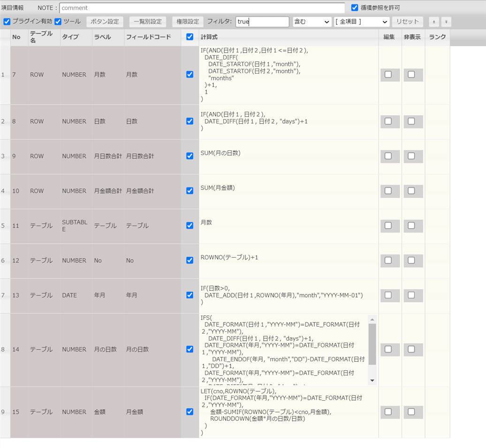Uncheck the formula checkbox for 月日数合計 row
This screenshot has height=448, width=486.
[x=190, y=156]
